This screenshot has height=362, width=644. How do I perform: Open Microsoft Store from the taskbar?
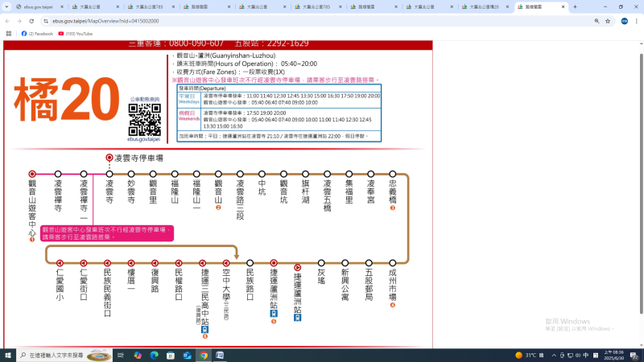pyautogui.click(x=171, y=355)
